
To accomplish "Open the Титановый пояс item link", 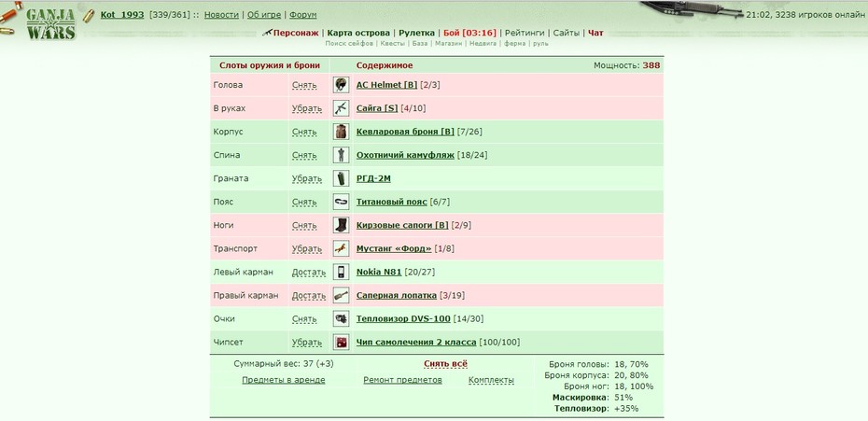I will coord(392,203).
